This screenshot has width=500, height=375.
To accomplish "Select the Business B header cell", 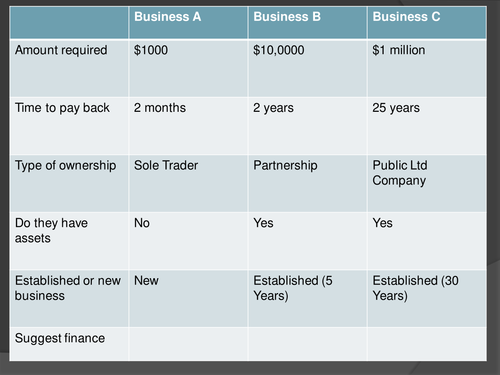I will pyautogui.click(x=307, y=22).
